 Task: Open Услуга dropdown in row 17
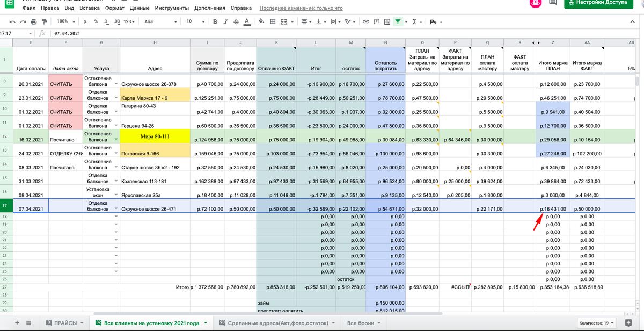[116, 208]
